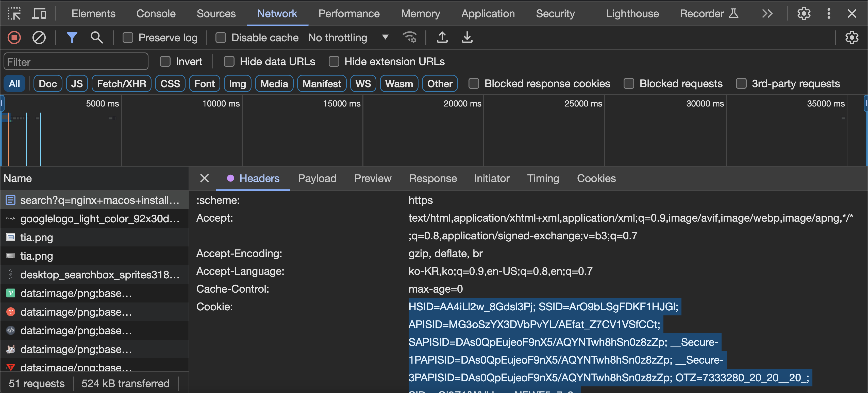Toggle the network filter funnel icon

coord(72,37)
